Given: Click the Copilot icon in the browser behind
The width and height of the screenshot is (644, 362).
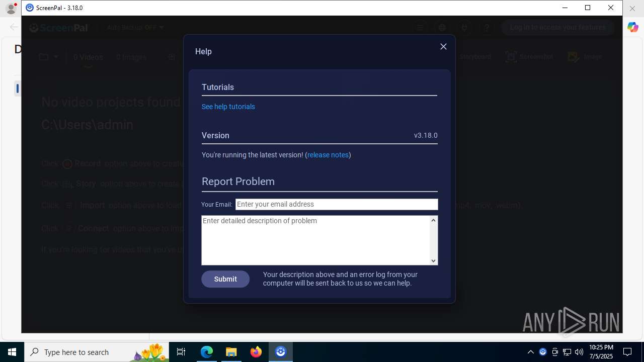Looking at the screenshot, I should coord(633,27).
